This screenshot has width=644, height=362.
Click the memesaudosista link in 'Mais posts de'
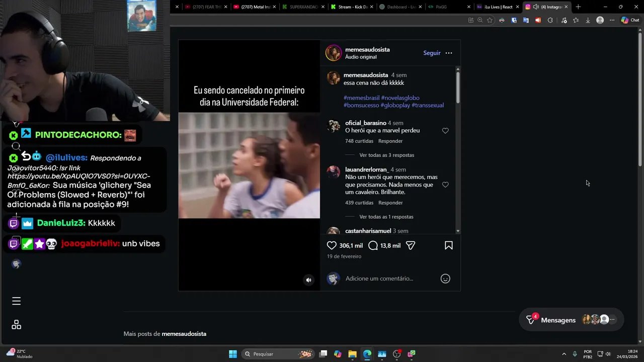[x=184, y=334]
